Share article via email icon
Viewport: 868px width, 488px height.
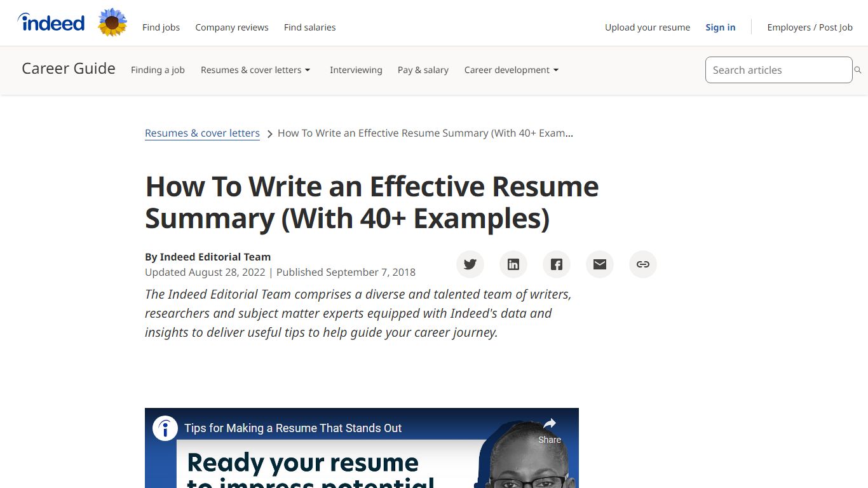600,264
